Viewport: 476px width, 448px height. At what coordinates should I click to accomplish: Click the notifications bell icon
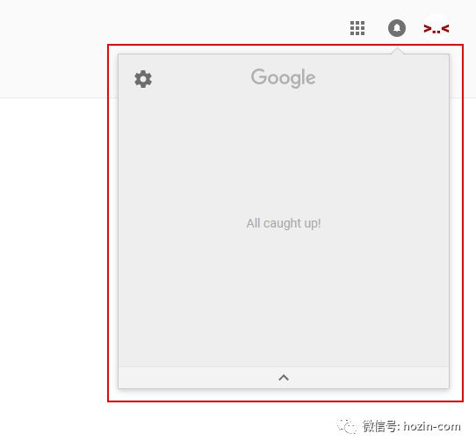pyautogui.click(x=397, y=28)
